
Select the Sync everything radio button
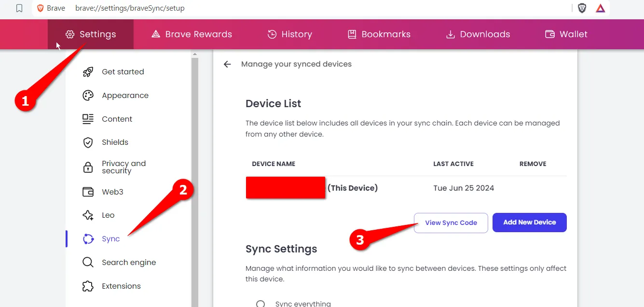(260, 304)
